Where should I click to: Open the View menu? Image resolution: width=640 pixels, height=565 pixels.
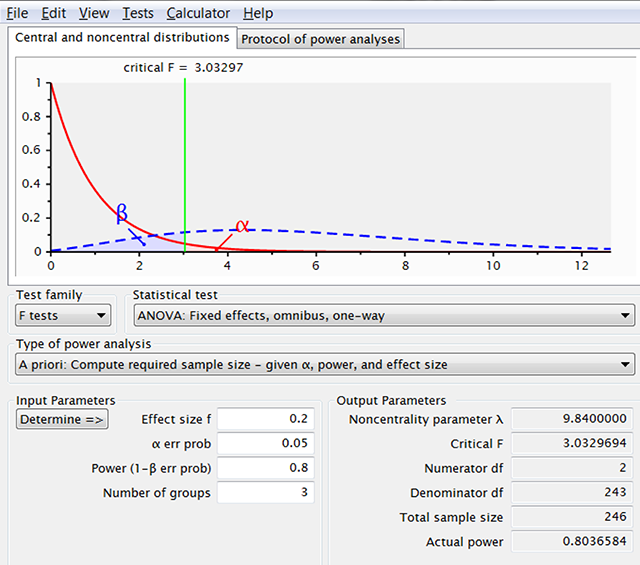(94, 13)
